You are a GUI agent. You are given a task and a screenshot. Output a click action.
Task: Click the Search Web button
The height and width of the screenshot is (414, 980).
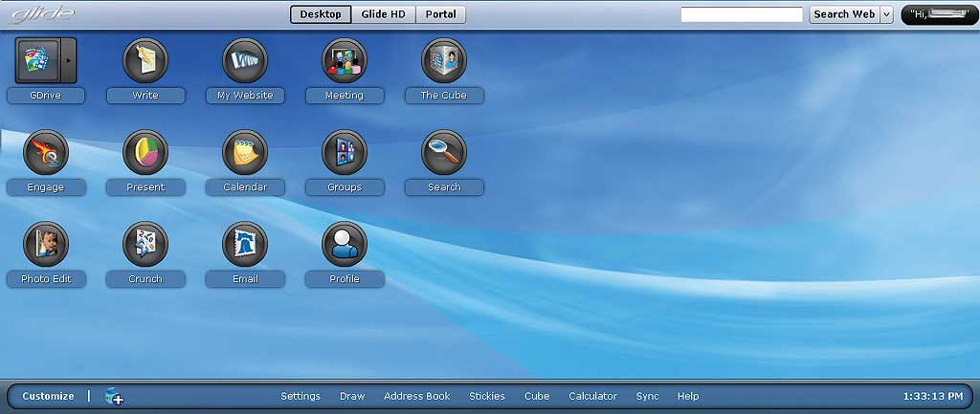pos(844,14)
